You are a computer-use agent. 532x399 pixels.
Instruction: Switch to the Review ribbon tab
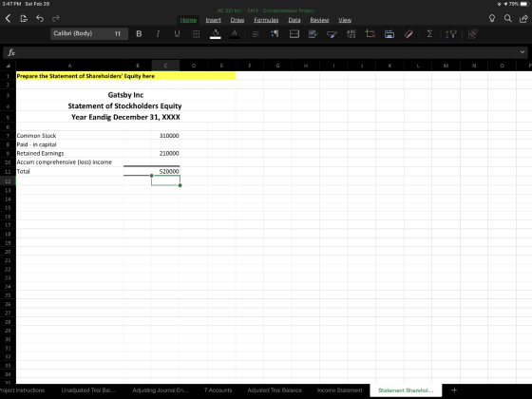pos(319,20)
